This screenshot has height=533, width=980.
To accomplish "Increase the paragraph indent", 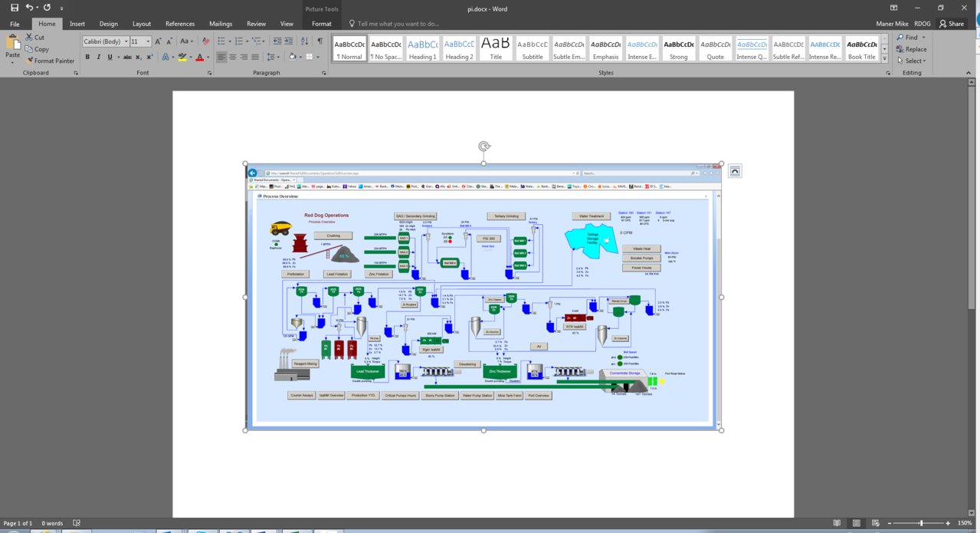I will [x=290, y=41].
